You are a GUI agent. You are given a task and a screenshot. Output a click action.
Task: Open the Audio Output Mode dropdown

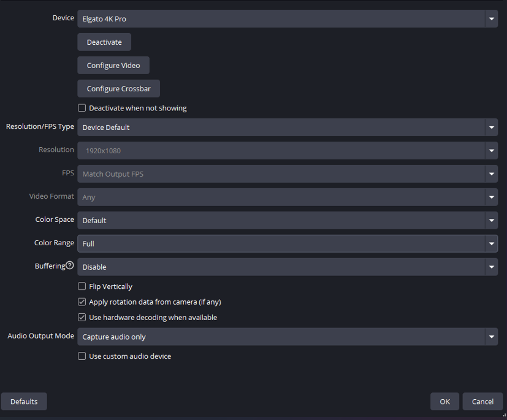[x=288, y=337]
